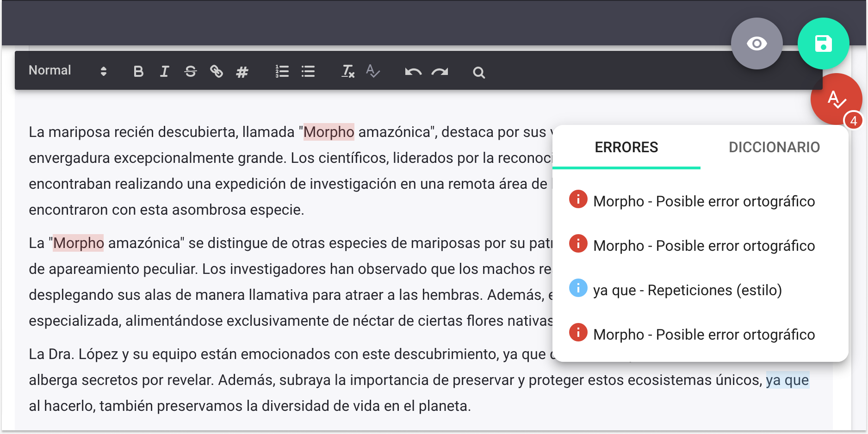Select the second Morpho spelling error entry
This screenshot has height=434, width=868.
click(701, 245)
